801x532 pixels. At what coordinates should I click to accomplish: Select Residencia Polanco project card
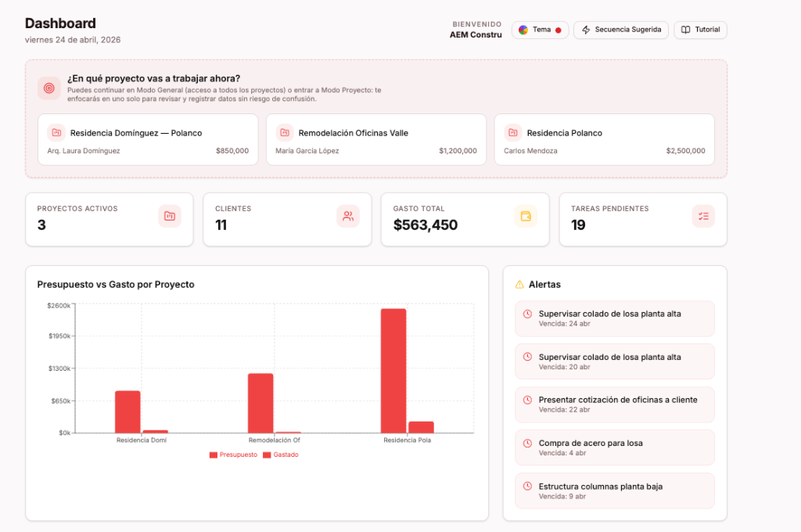[605, 139]
